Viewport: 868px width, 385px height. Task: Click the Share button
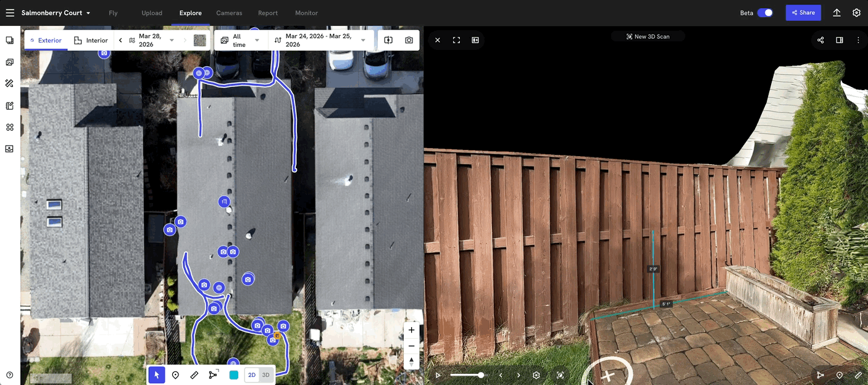point(803,12)
